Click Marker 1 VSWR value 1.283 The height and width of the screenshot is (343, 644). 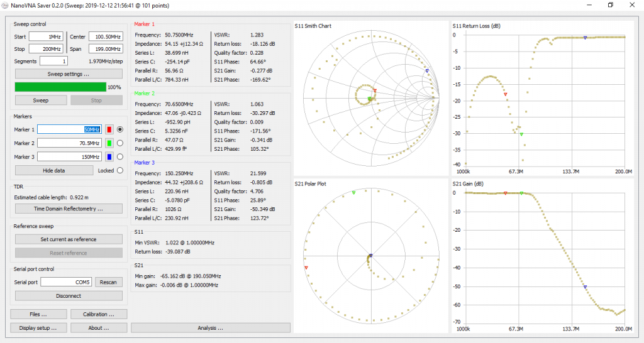point(257,35)
